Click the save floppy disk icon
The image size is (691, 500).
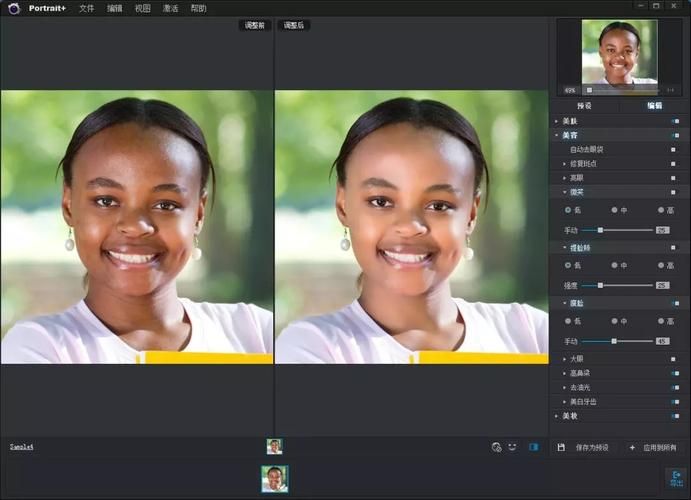point(561,447)
